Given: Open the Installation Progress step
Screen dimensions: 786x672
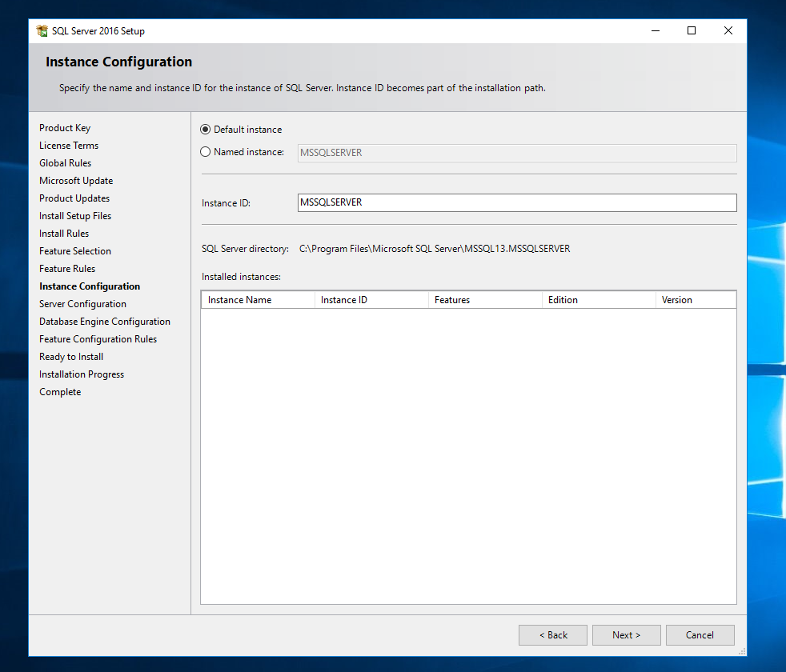Looking at the screenshot, I should (82, 374).
